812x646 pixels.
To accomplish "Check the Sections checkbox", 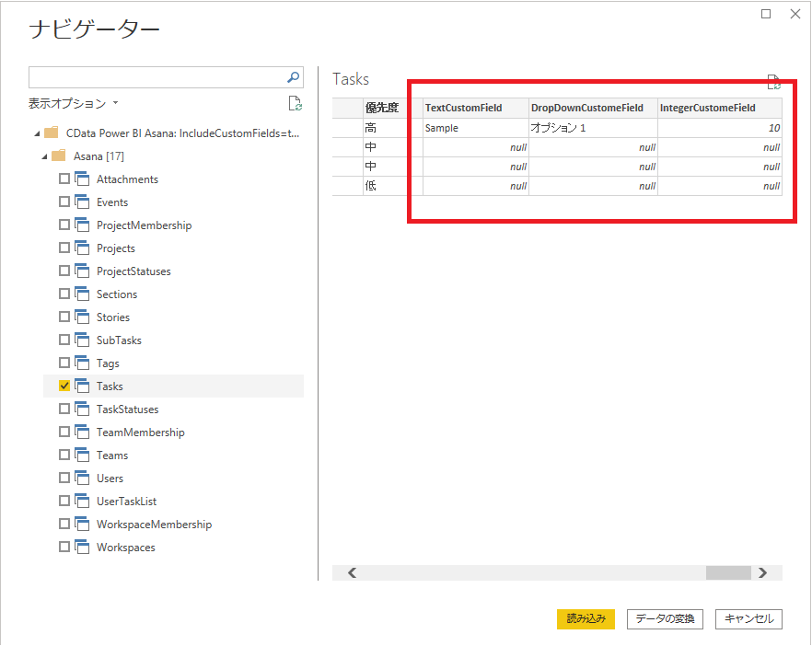I will pyautogui.click(x=64, y=294).
